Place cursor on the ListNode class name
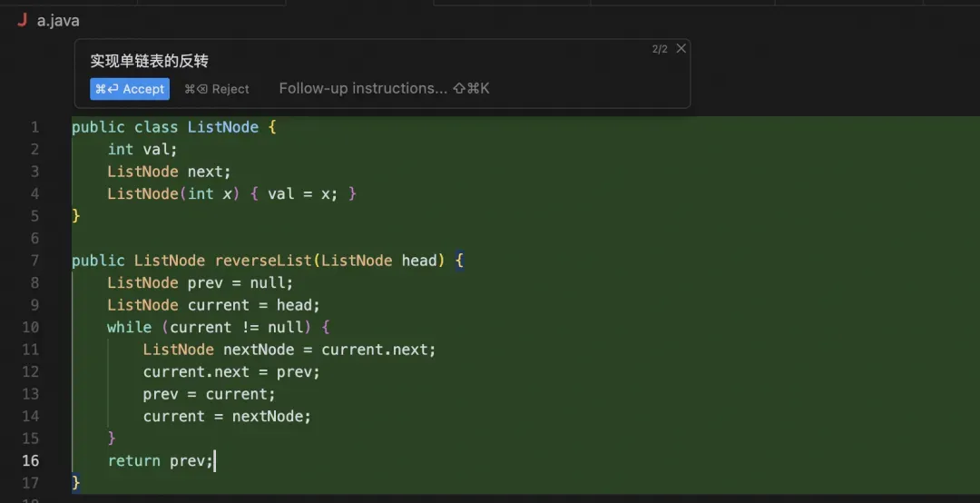This screenshot has width=980, height=503. pos(223,127)
